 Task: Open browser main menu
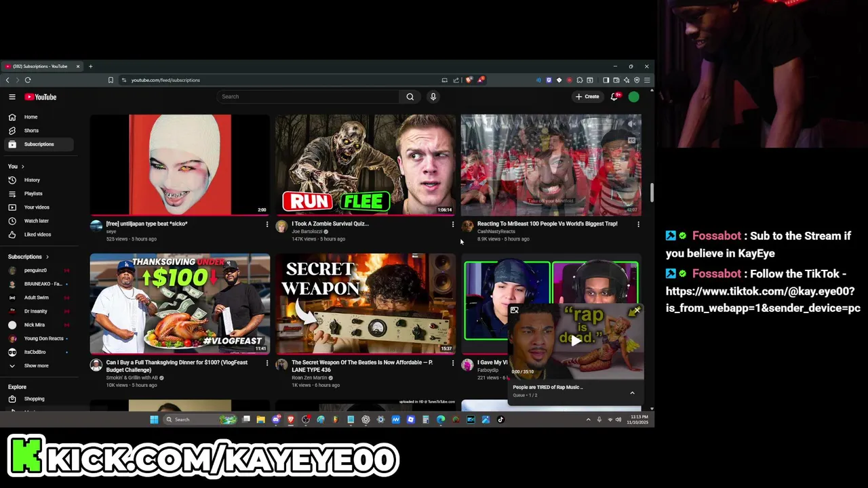647,80
